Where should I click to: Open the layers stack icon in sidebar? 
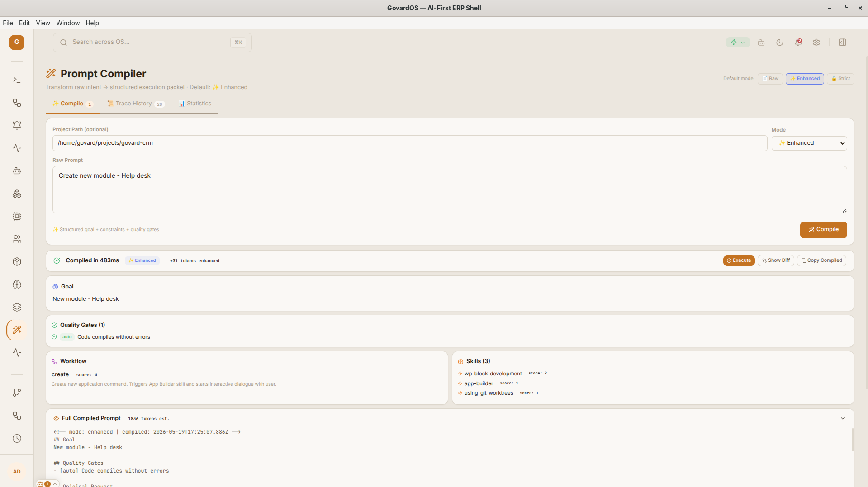click(x=17, y=307)
